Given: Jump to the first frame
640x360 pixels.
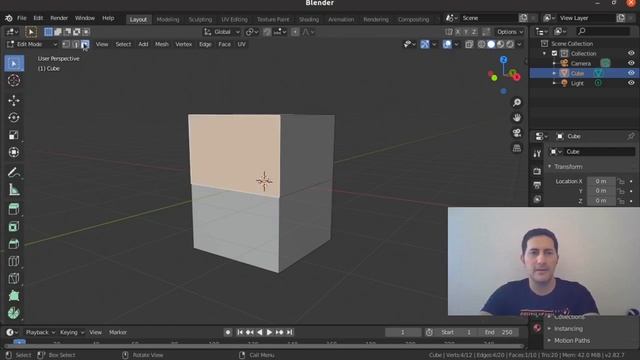Looking at the screenshot, I should 240,332.
